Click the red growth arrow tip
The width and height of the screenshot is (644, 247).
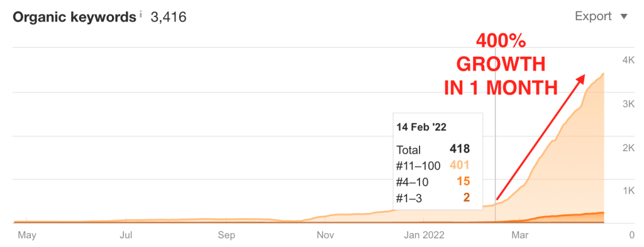tap(583, 77)
